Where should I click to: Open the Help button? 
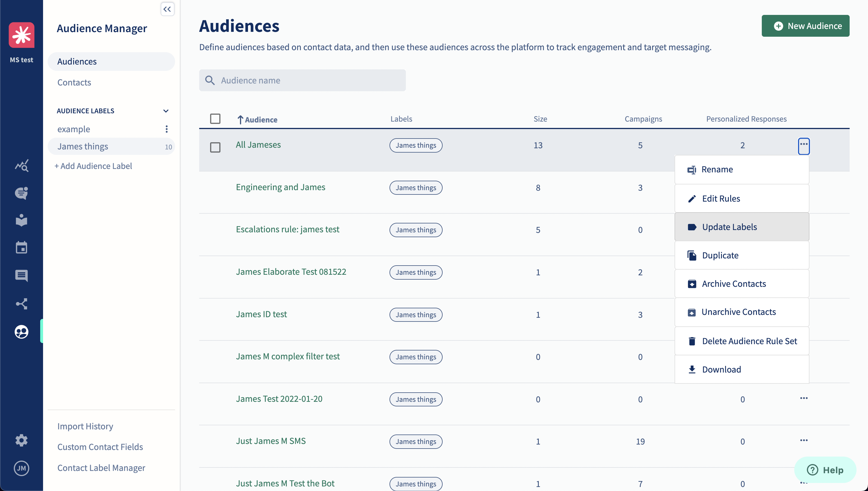pos(825,470)
